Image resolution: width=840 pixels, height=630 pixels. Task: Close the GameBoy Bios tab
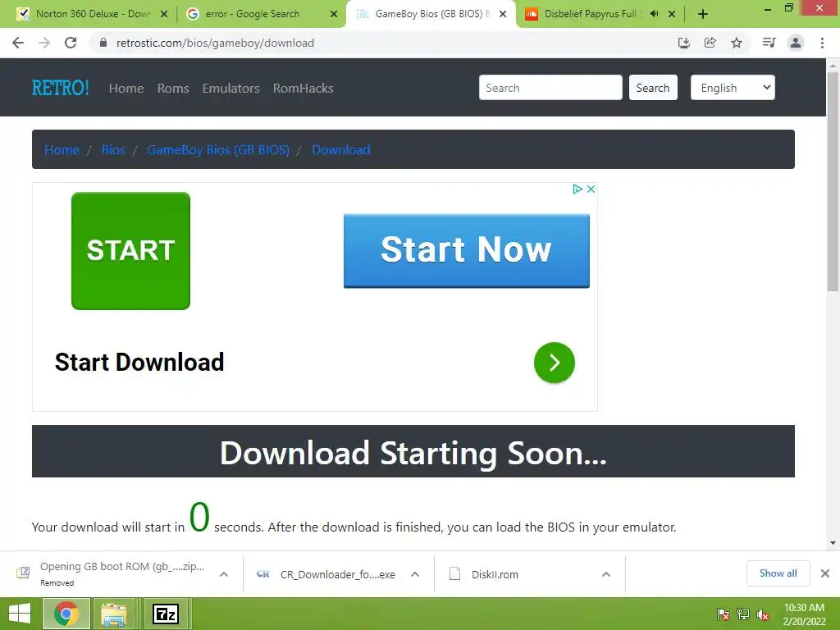[503, 15]
